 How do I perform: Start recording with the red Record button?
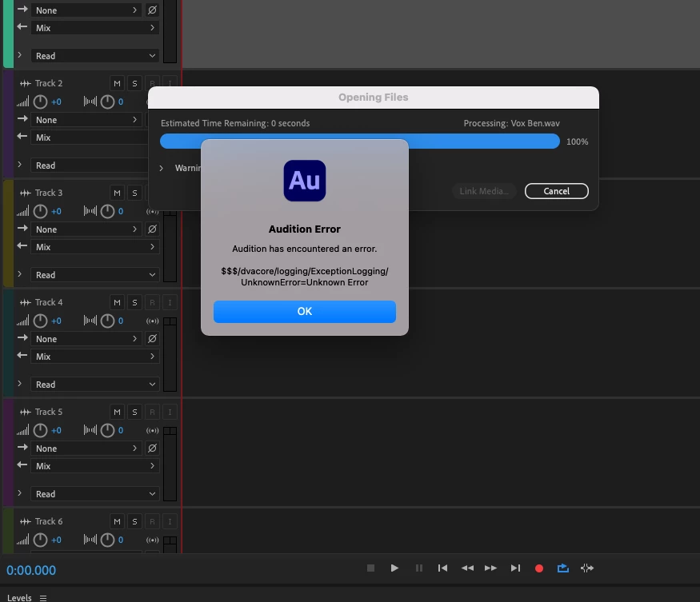pyautogui.click(x=539, y=568)
